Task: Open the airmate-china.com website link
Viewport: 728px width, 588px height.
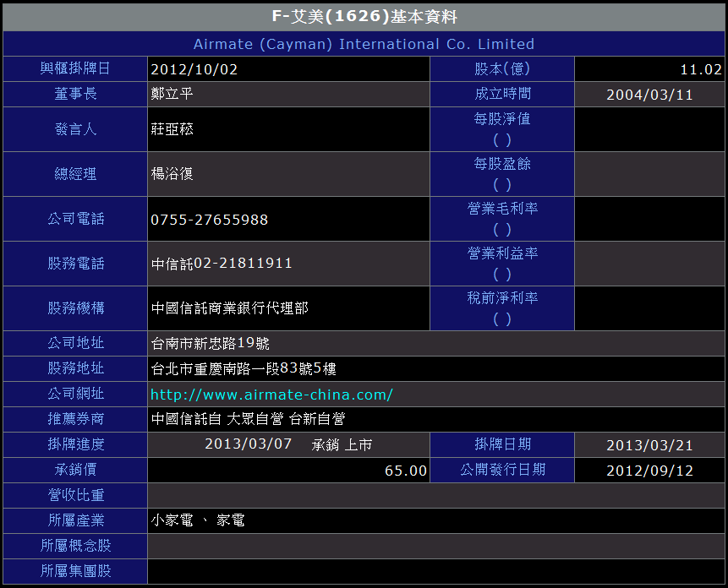Action: (271, 395)
